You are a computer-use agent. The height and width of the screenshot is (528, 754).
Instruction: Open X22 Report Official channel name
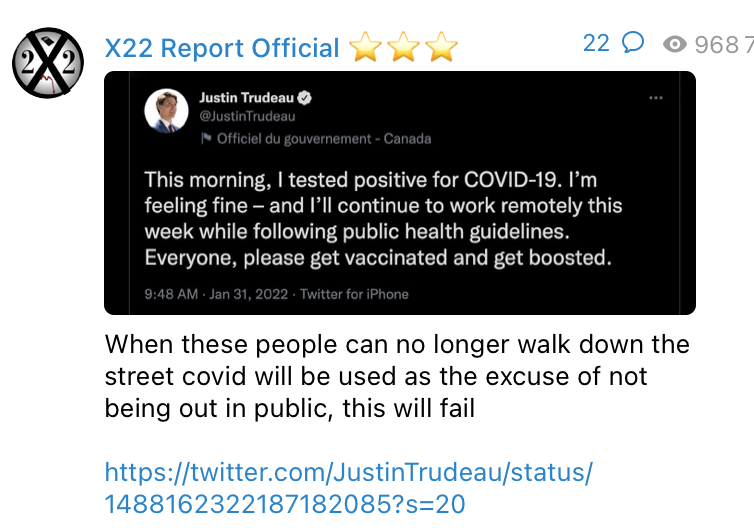point(222,48)
